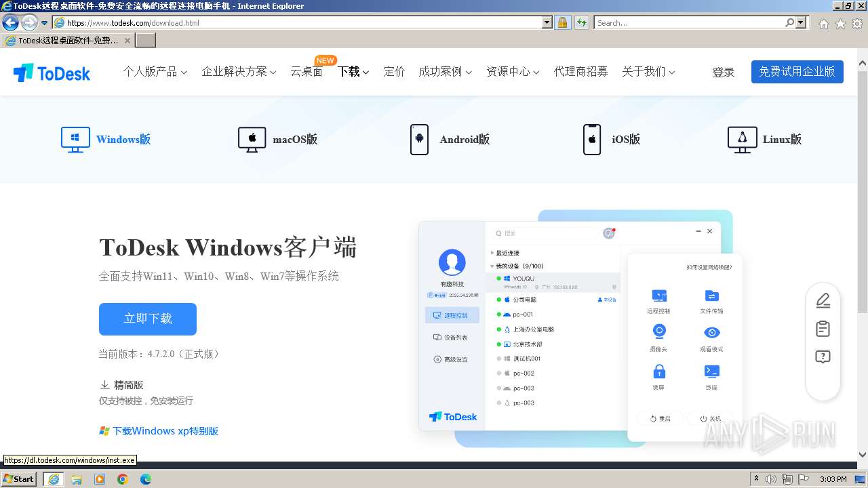Image resolution: width=868 pixels, height=488 pixels.
Task: Select the Android版 phone icon
Action: coord(419,139)
